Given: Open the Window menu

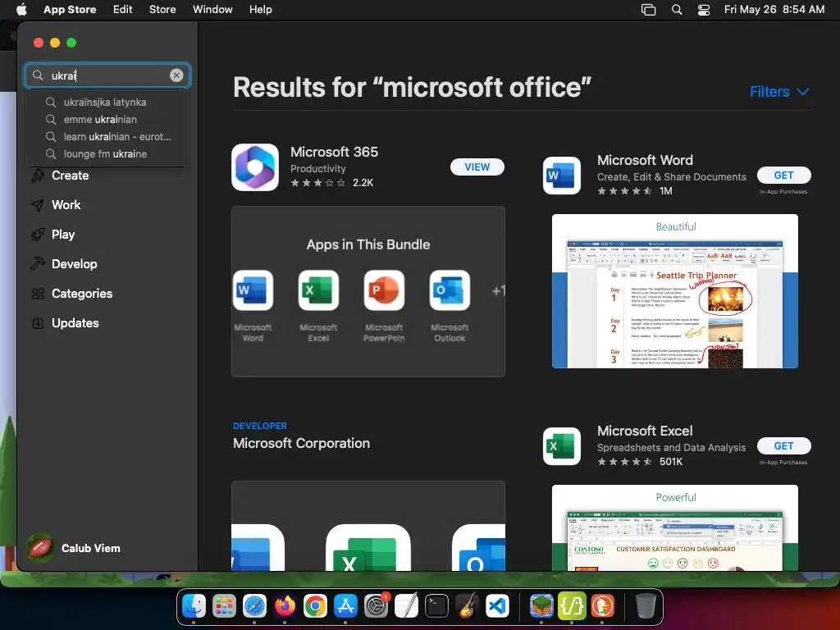Looking at the screenshot, I should (x=212, y=9).
